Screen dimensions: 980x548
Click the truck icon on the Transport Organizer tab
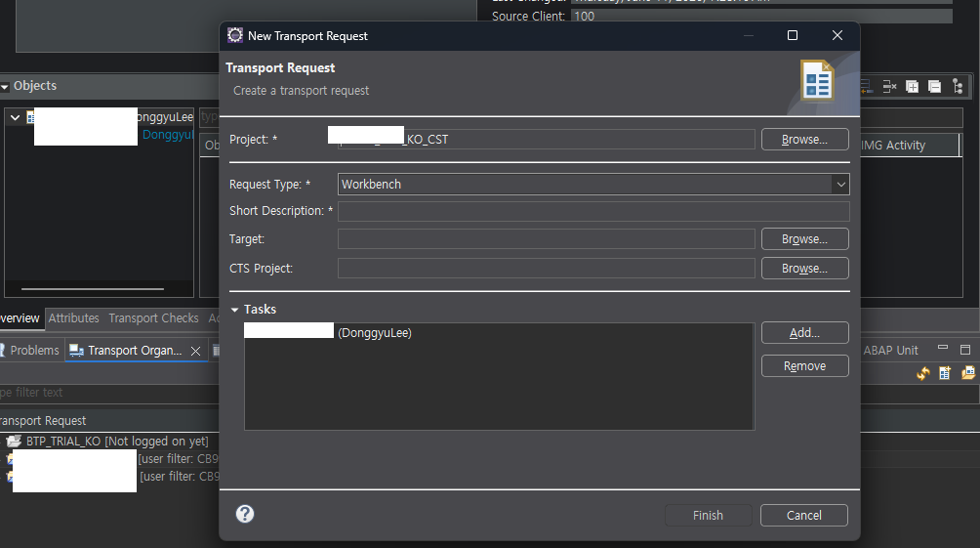[x=76, y=351]
